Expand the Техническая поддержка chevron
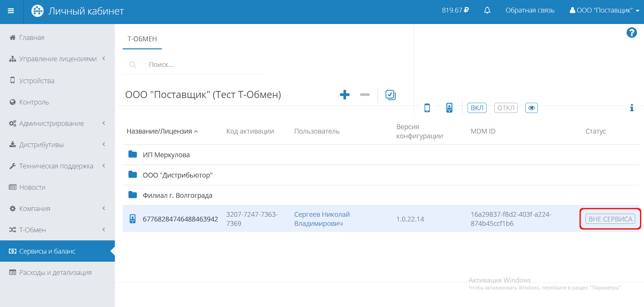This screenshot has width=644, height=307. coord(104,166)
